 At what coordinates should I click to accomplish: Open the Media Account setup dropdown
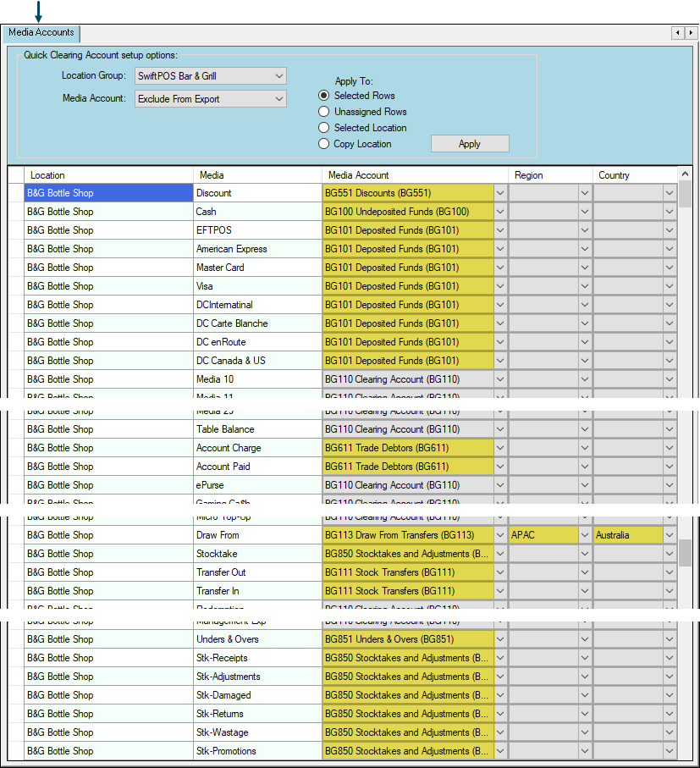211,99
